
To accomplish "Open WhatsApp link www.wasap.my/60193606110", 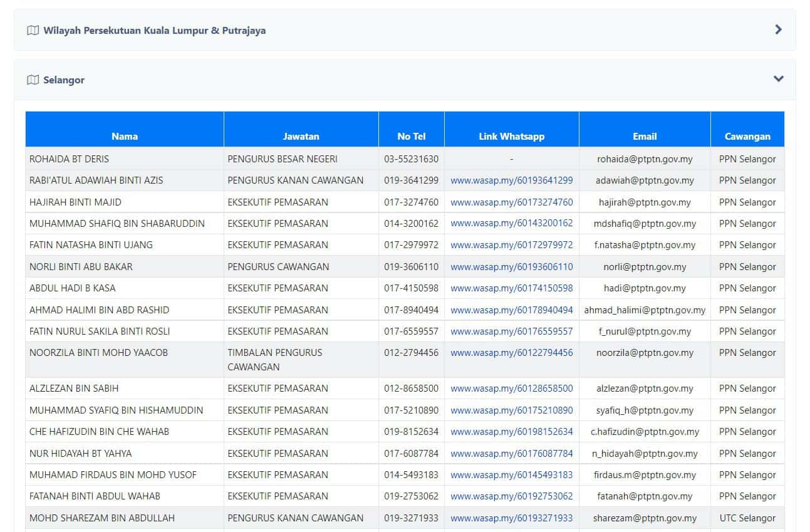I will (x=511, y=267).
